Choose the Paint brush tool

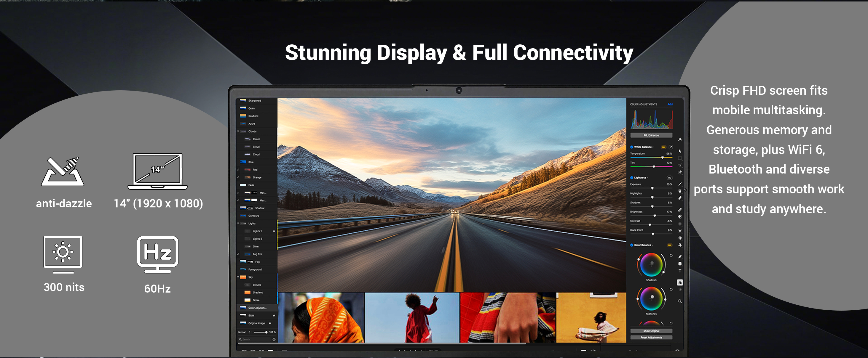tap(680, 184)
